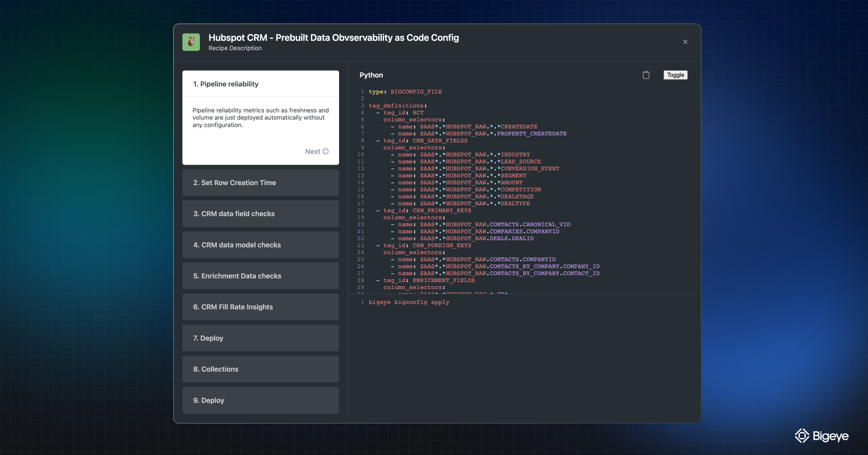Open step 6. CRM Fill Rate Insights
The height and width of the screenshot is (455, 868).
click(x=261, y=307)
